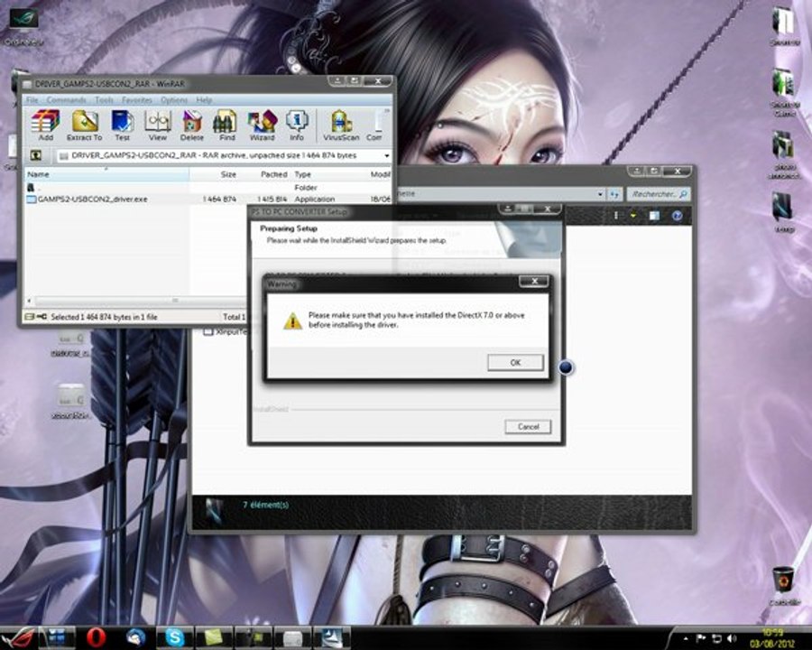812x650 pixels.
Task: Show hidden tray icons arrow
Action: (x=687, y=638)
